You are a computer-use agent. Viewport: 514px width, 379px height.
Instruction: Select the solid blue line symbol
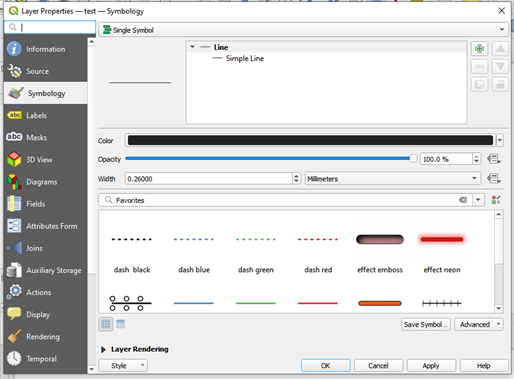point(194,303)
